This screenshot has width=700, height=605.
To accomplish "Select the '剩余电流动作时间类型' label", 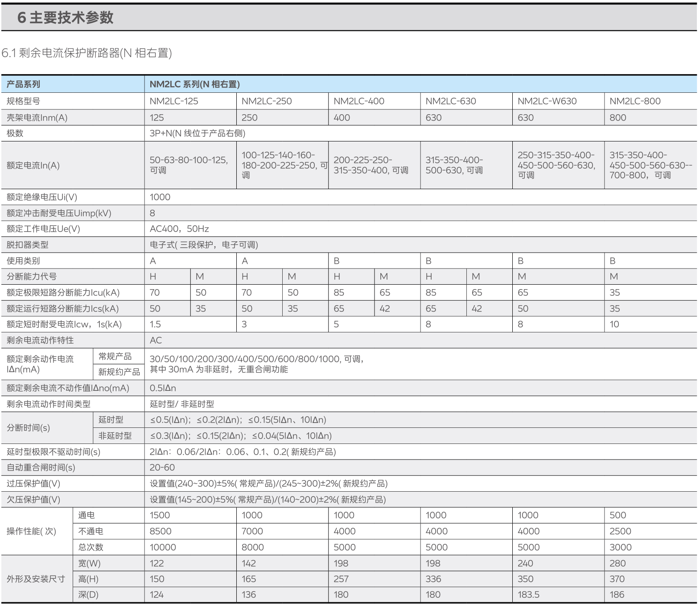I will 49,404.
